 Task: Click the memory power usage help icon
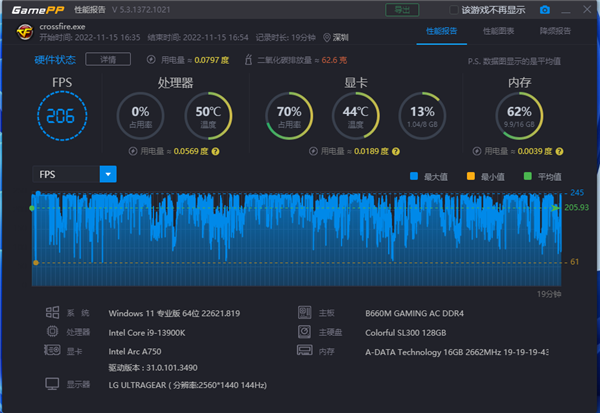472,151
